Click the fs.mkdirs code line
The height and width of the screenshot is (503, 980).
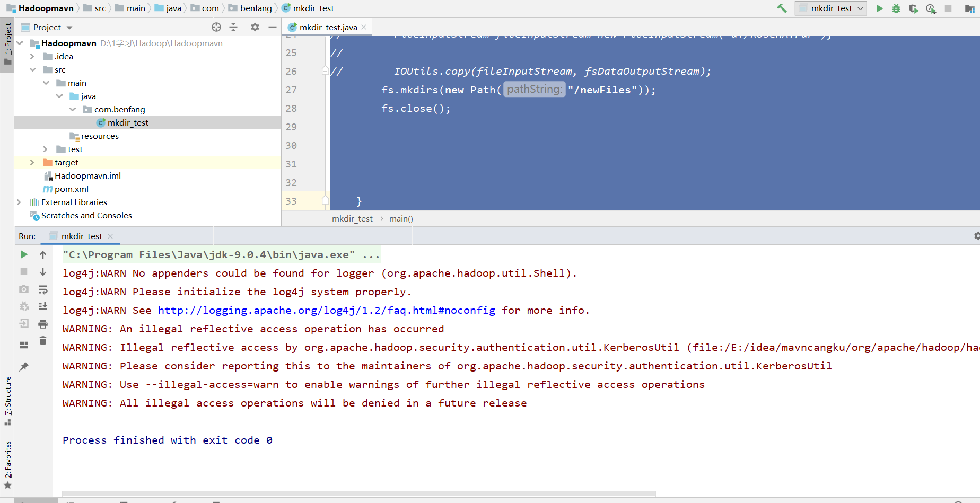click(518, 90)
